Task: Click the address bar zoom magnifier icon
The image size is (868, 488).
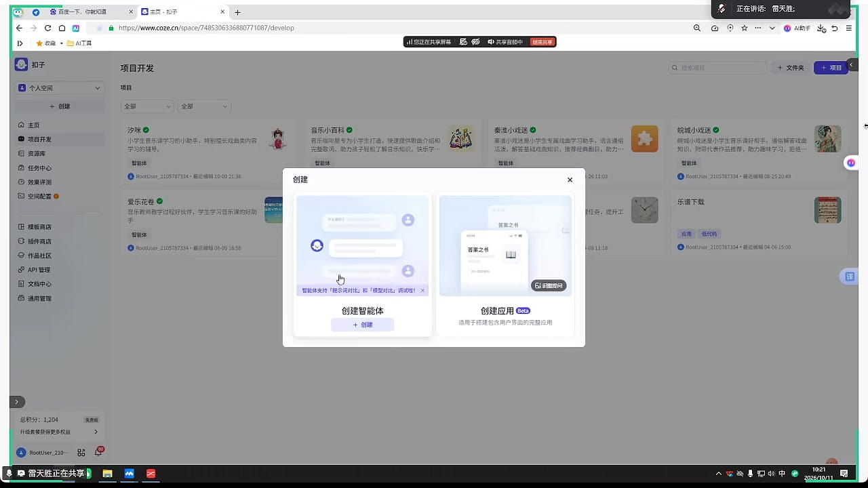Action: point(697,28)
